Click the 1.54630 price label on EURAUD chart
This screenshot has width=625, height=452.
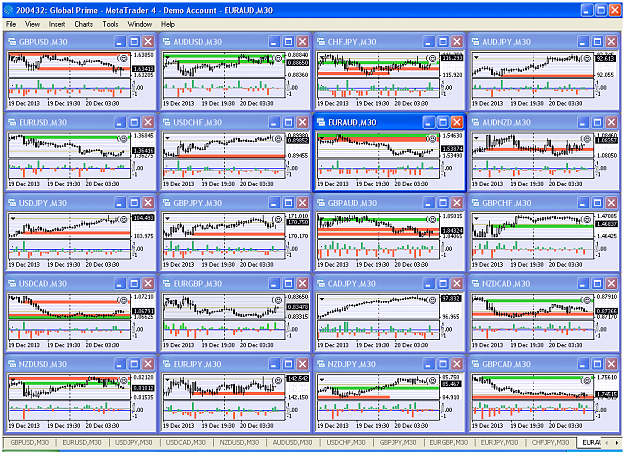(x=452, y=136)
